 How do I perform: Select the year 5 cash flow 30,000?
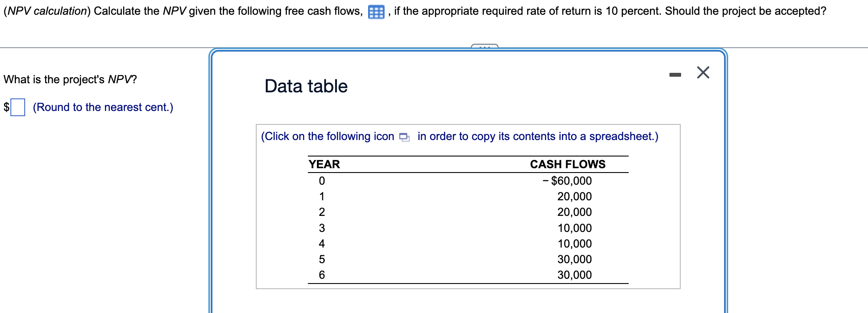(x=574, y=259)
